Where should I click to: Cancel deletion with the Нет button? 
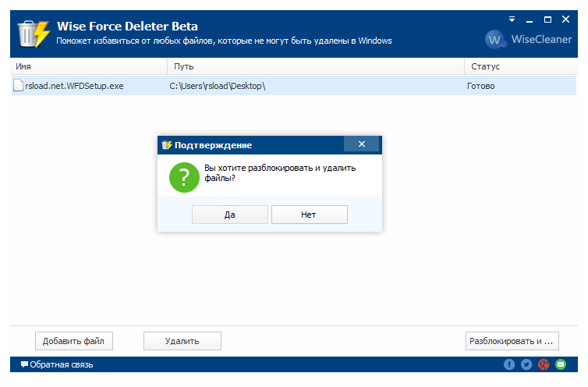coord(310,215)
